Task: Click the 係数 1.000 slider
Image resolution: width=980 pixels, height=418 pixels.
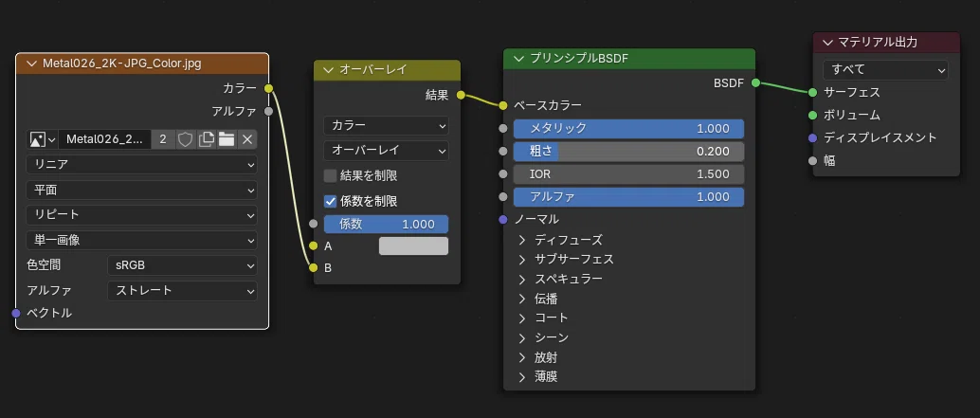Action: pos(387,225)
